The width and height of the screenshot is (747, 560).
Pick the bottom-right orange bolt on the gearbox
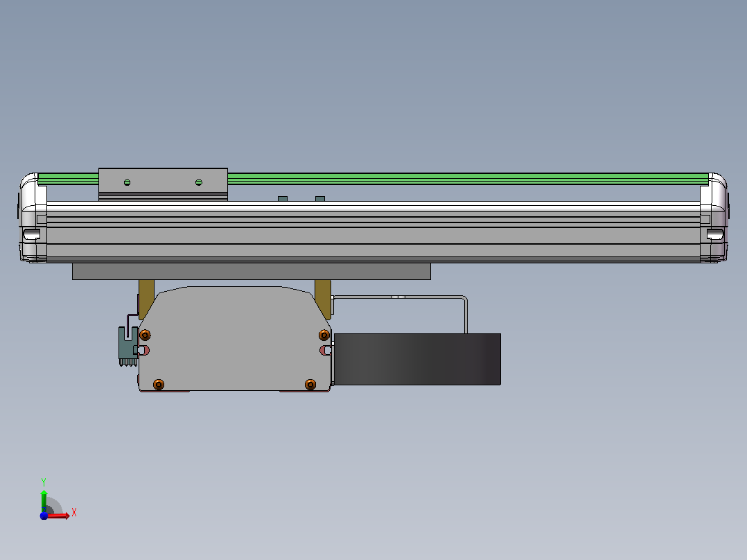pyautogui.click(x=310, y=384)
